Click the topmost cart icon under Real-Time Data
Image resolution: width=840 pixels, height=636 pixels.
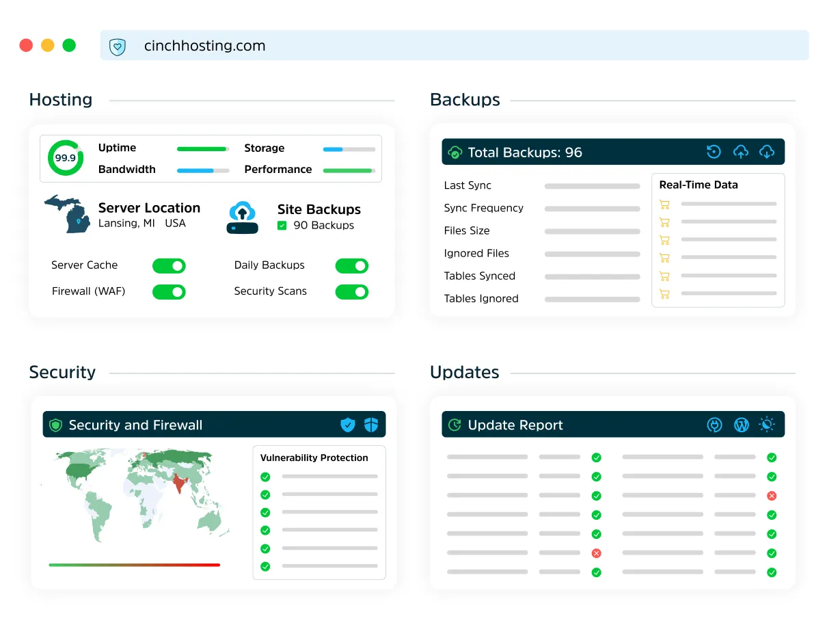(x=664, y=204)
